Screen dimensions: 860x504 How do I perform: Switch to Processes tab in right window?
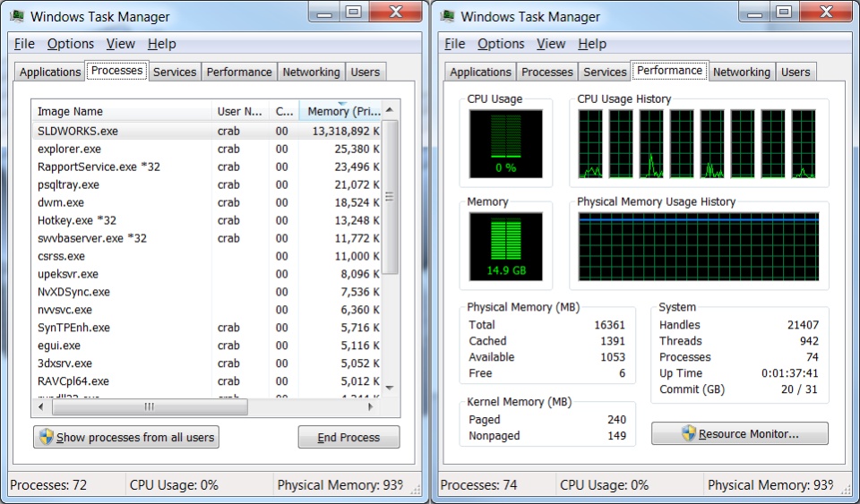pos(547,72)
